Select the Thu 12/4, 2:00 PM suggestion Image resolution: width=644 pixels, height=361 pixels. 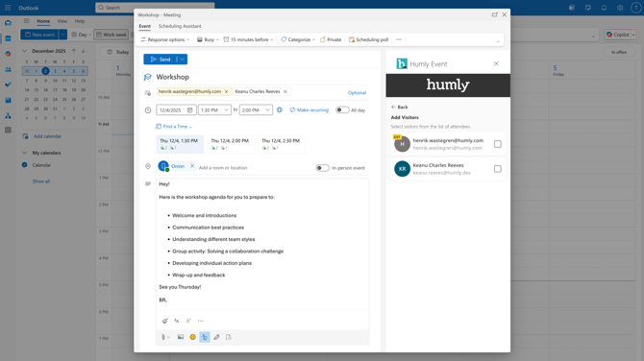pyautogui.click(x=231, y=144)
